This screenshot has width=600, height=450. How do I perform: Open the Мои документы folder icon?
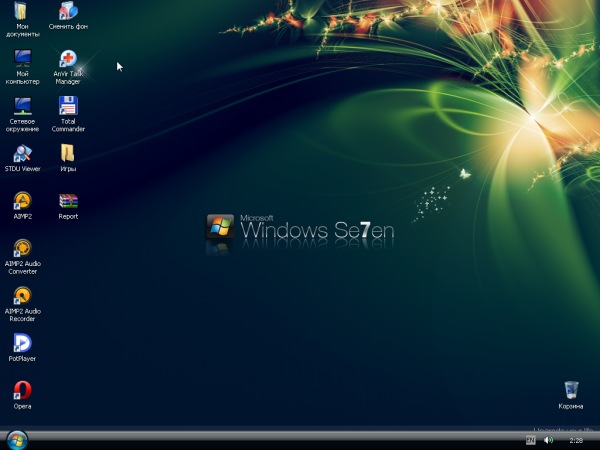click(x=22, y=11)
